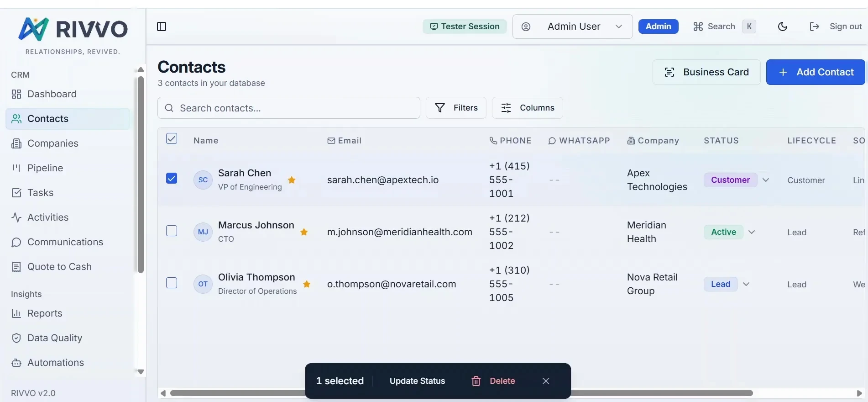Screen dimensions: 868x402
Task: Expand Marcus Johnson's Active status dropdown
Action: 752,232
